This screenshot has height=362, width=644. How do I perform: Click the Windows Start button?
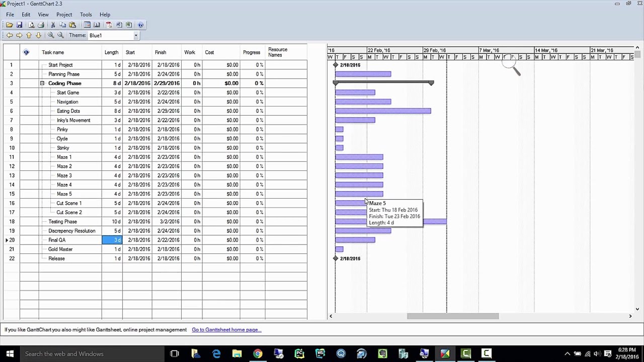tap(10, 353)
